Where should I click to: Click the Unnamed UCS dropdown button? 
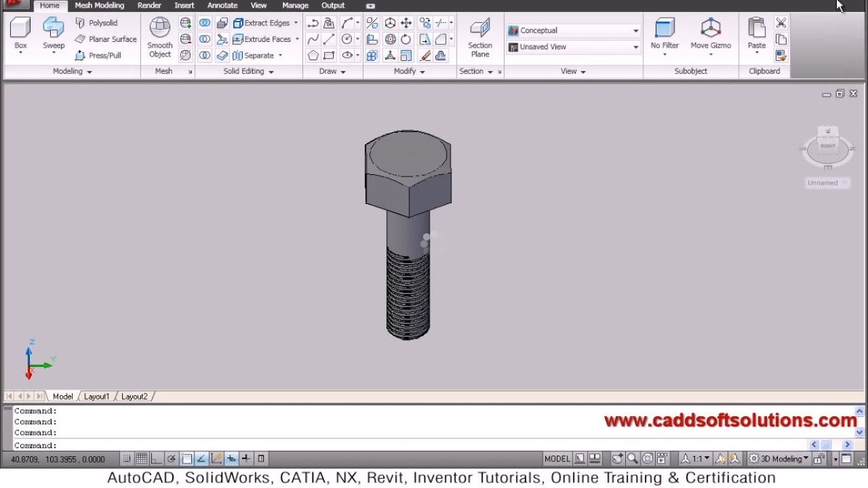coord(827,183)
